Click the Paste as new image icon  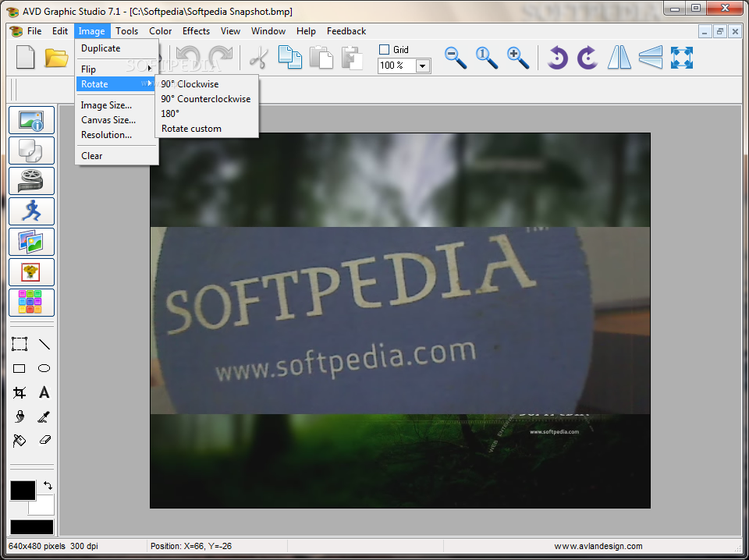coord(352,57)
